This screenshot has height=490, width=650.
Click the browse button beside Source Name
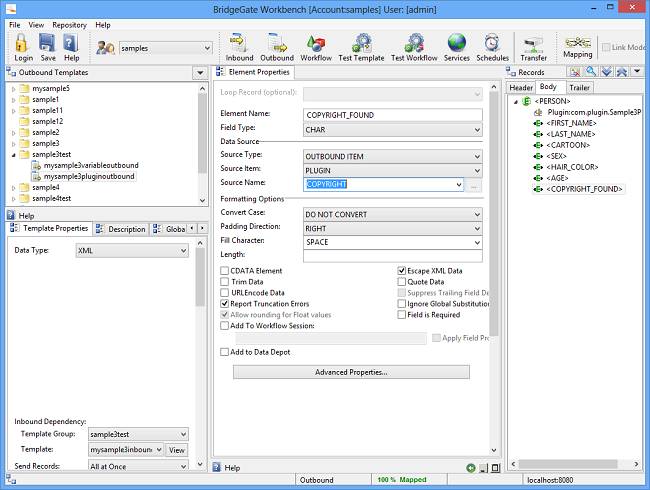[473, 185]
